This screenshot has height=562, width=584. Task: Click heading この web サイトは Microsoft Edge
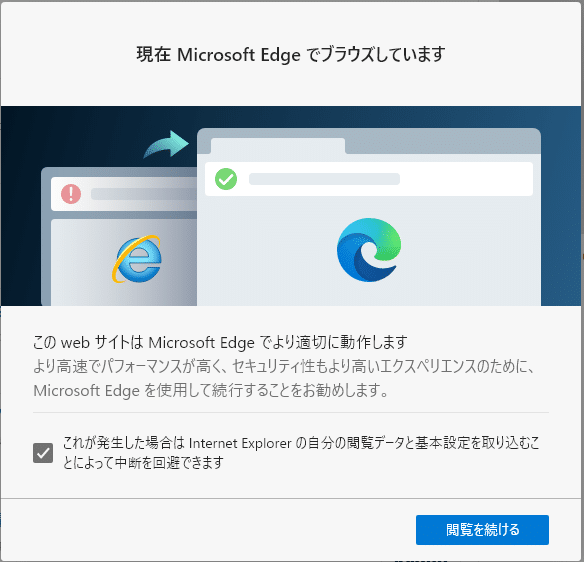(x=220, y=342)
